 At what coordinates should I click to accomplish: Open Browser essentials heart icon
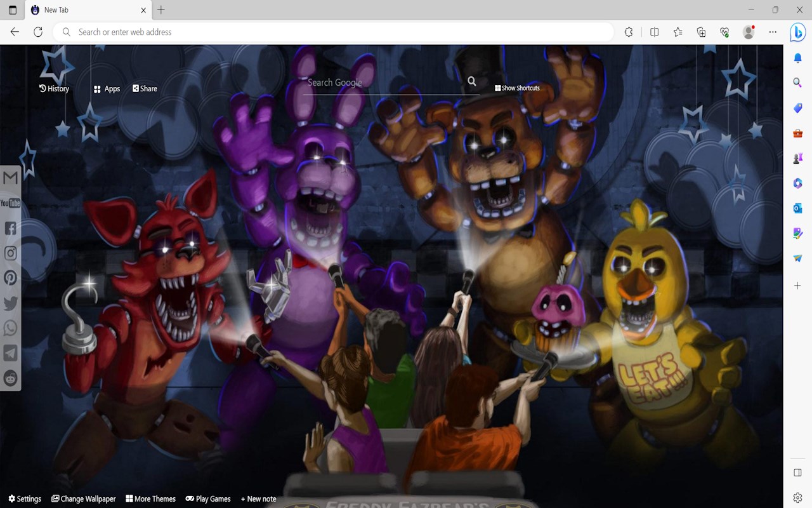coord(724,32)
